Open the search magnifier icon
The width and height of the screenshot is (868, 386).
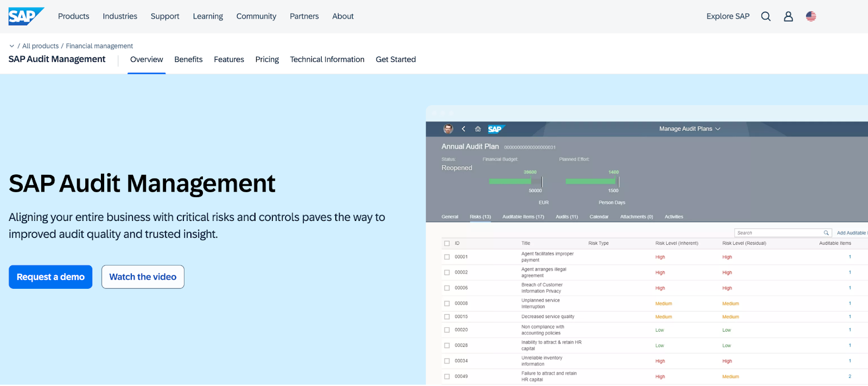(x=765, y=16)
